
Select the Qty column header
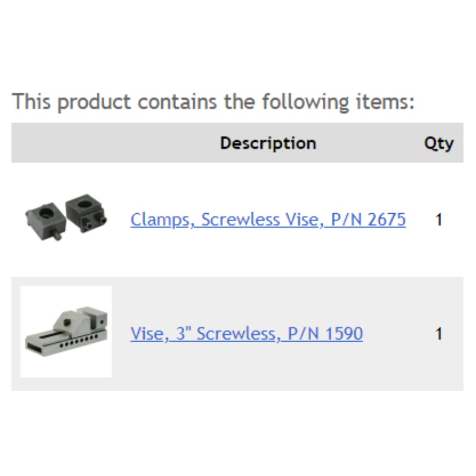[x=439, y=143]
